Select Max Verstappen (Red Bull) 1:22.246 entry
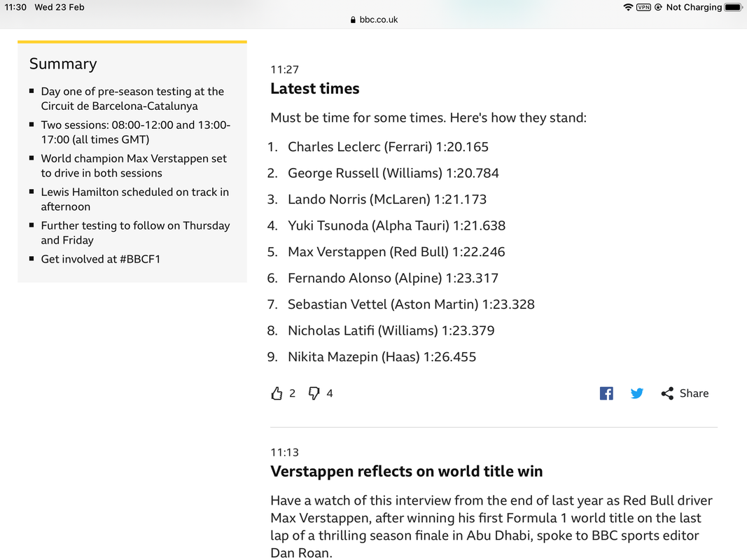This screenshot has height=560, width=747. tap(396, 251)
